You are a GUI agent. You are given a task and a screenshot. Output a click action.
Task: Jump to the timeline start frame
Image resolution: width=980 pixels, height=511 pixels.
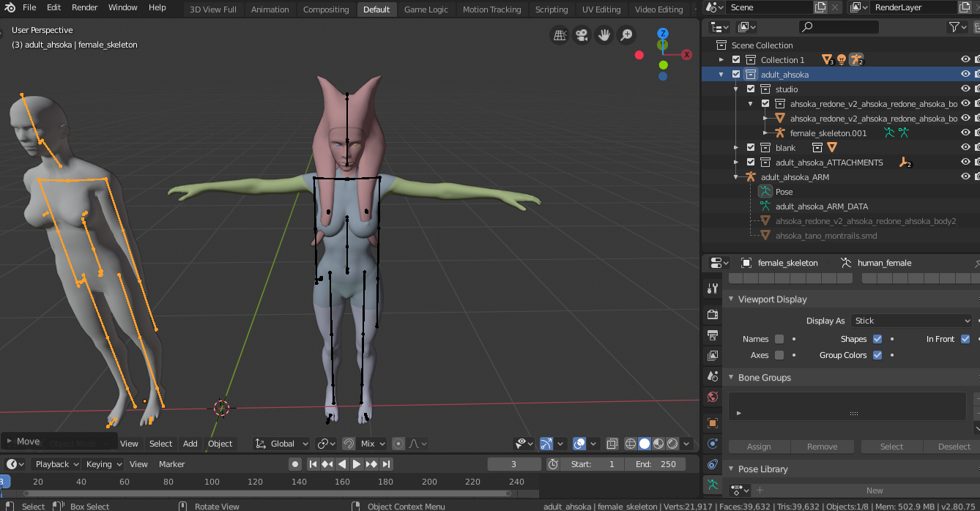(313, 464)
